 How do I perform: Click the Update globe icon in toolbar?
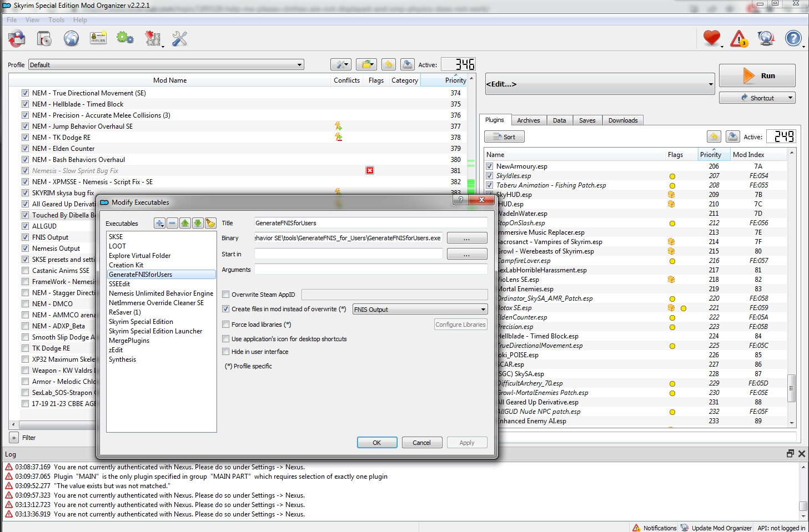click(x=766, y=38)
